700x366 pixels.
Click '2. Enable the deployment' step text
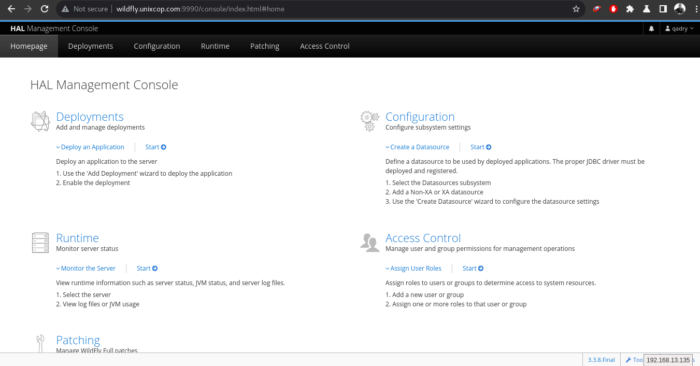93,183
